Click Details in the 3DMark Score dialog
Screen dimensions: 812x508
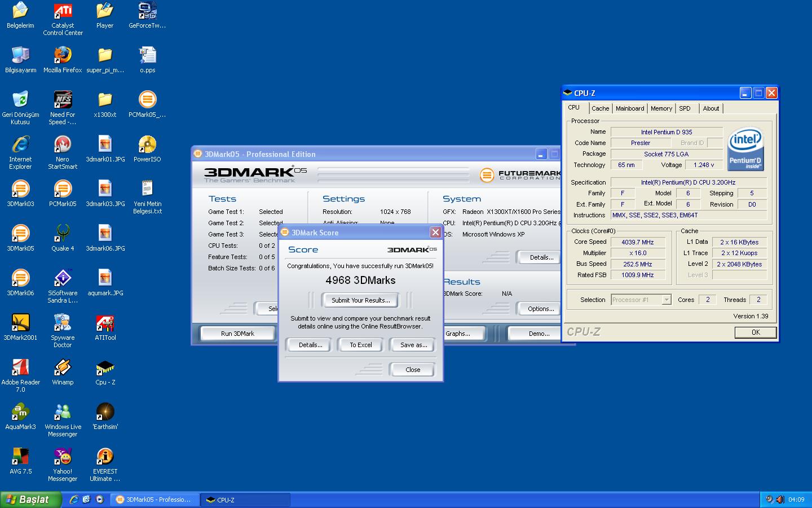point(310,345)
